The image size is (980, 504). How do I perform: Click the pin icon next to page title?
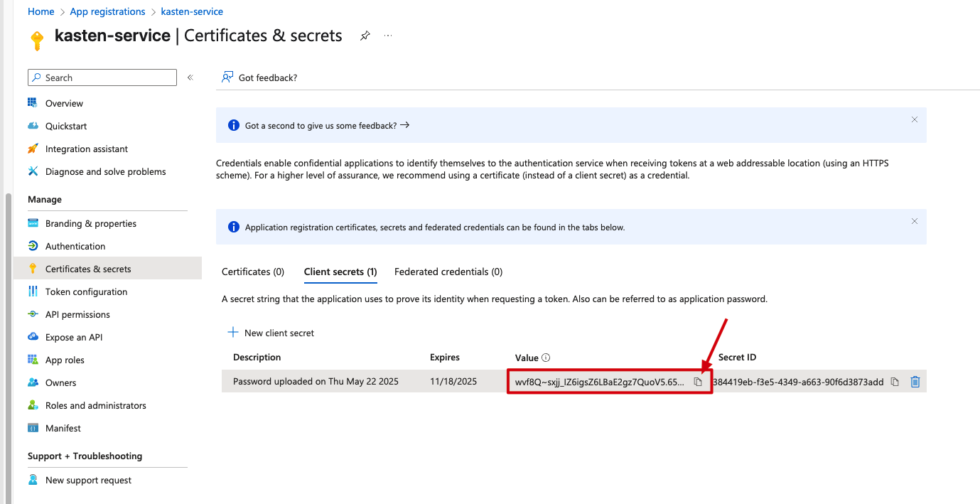click(365, 36)
